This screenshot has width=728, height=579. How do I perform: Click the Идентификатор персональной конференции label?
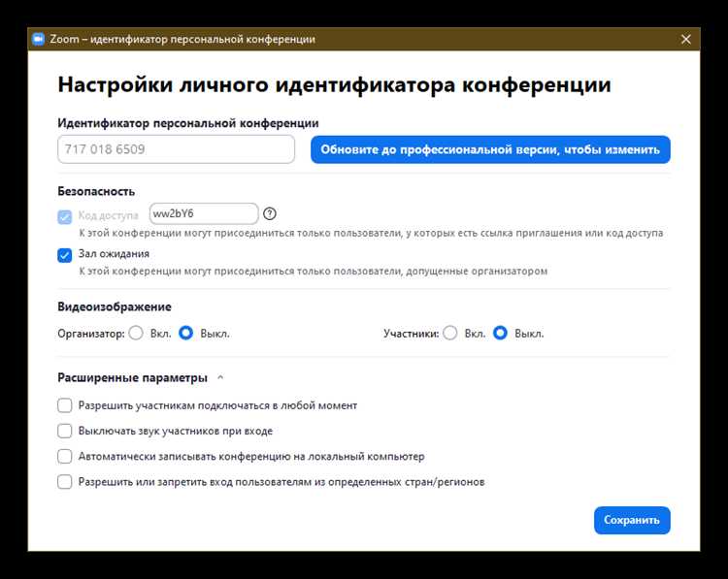[188, 123]
